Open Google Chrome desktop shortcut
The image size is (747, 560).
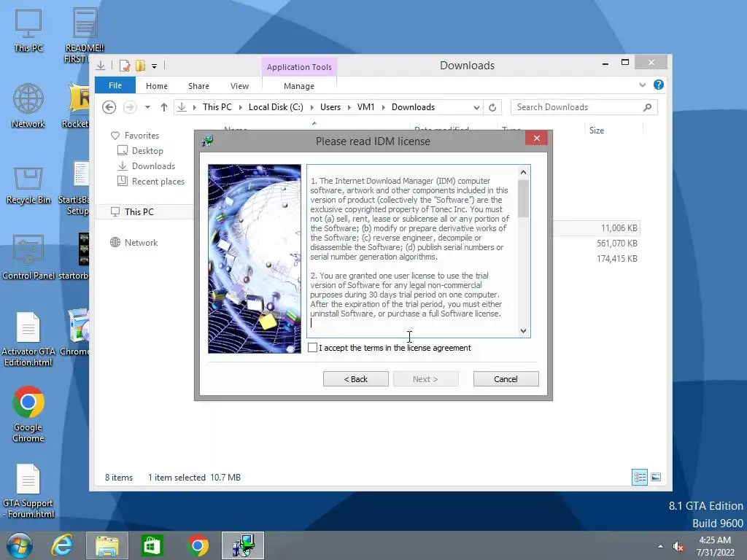28,413
